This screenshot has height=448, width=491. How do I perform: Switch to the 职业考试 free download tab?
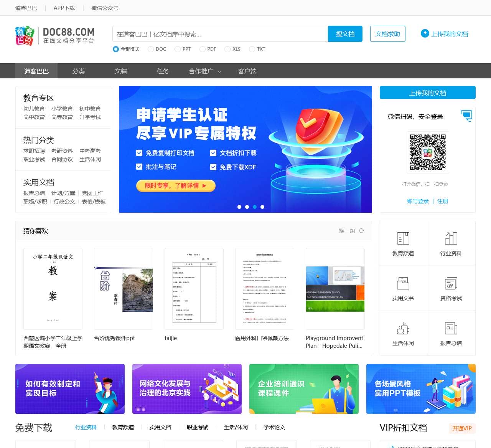(x=198, y=427)
